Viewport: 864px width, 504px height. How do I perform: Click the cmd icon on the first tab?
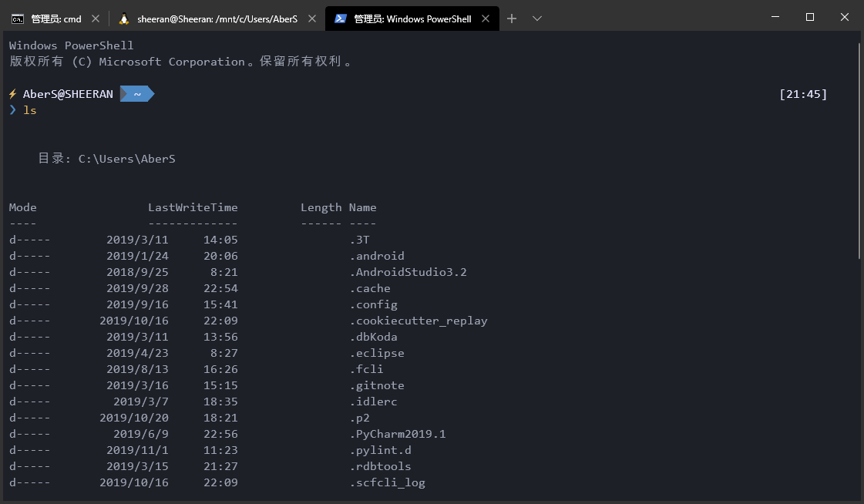pyautogui.click(x=17, y=18)
